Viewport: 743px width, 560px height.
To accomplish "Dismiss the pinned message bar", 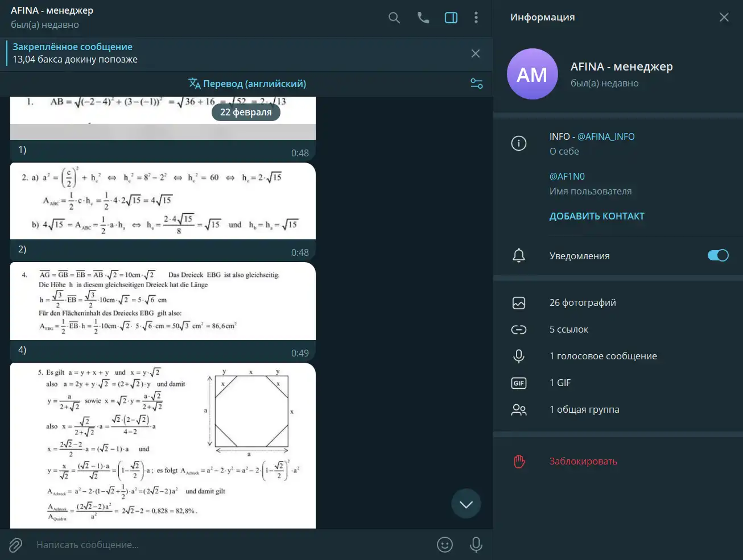I will (476, 53).
